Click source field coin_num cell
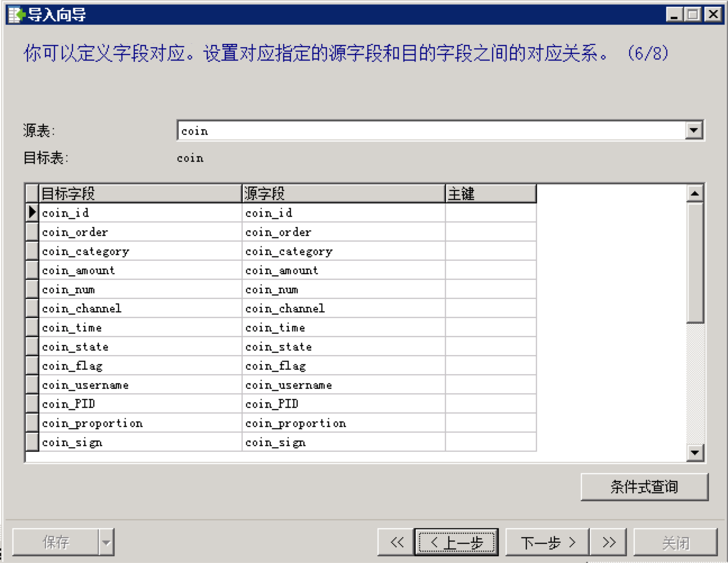 pos(344,289)
